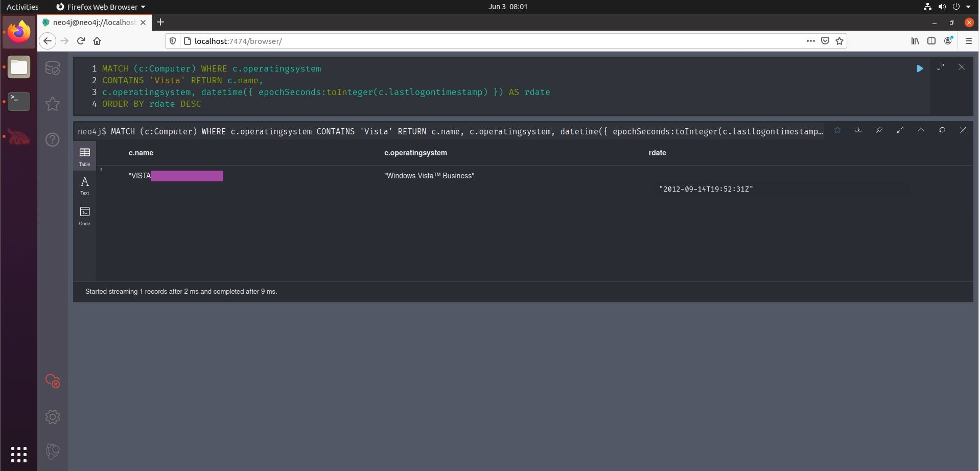This screenshot has width=980, height=471.
Task: Reload the current page
Action: (x=81, y=41)
